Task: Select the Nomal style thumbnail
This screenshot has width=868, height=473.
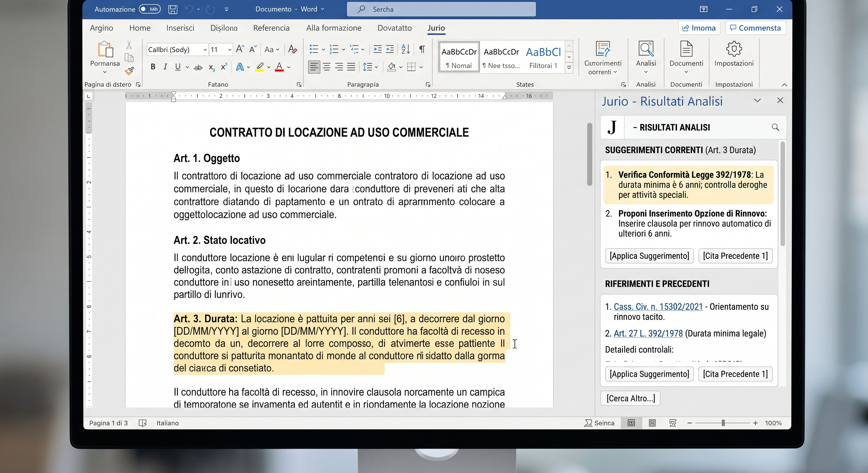Action: coord(459,57)
